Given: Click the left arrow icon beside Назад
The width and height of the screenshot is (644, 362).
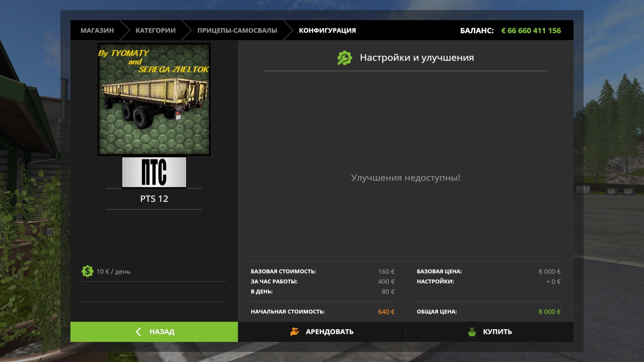Looking at the screenshot, I should 138,332.
